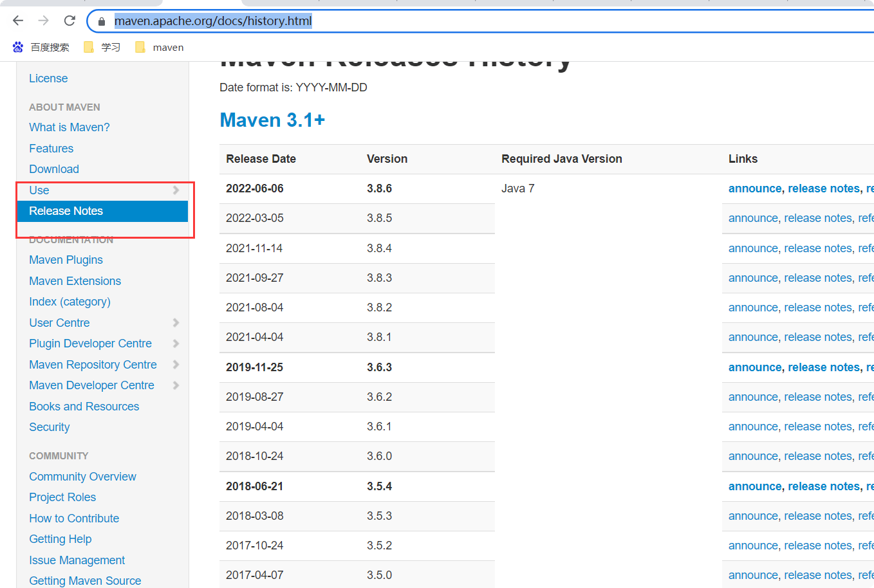Open release notes for version 3.8.6
This screenshot has height=588, width=874.
pyautogui.click(x=824, y=188)
